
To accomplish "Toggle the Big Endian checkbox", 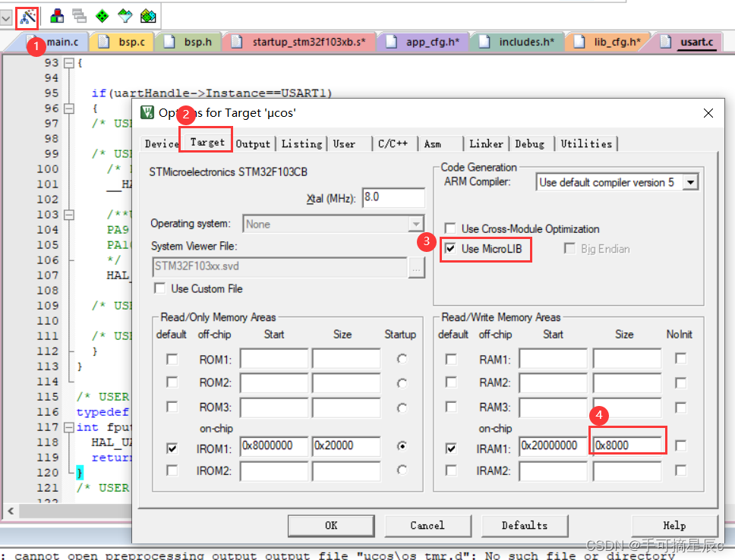I will [x=569, y=248].
